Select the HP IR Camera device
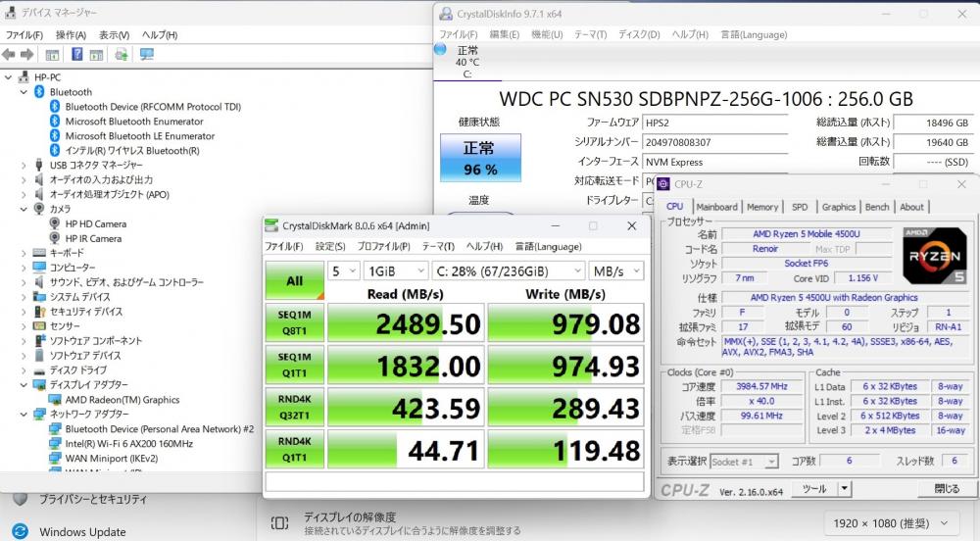This screenshot has height=541, width=980. pyautogui.click(x=93, y=238)
